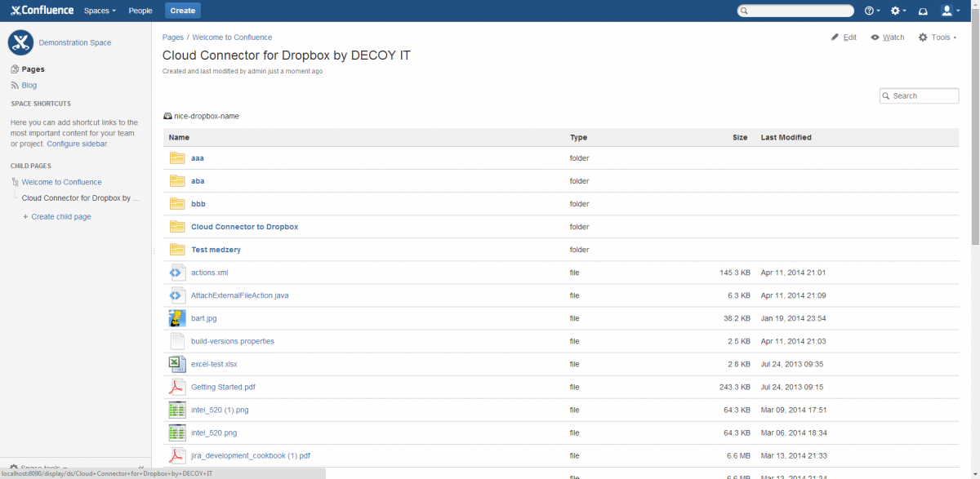This screenshot has width=980, height=479.
Task: Click the folder icon for bbb
Action: pyautogui.click(x=177, y=204)
